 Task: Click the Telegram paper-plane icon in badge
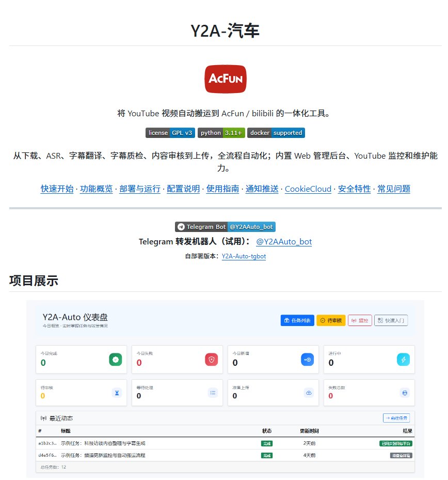[x=181, y=227]
